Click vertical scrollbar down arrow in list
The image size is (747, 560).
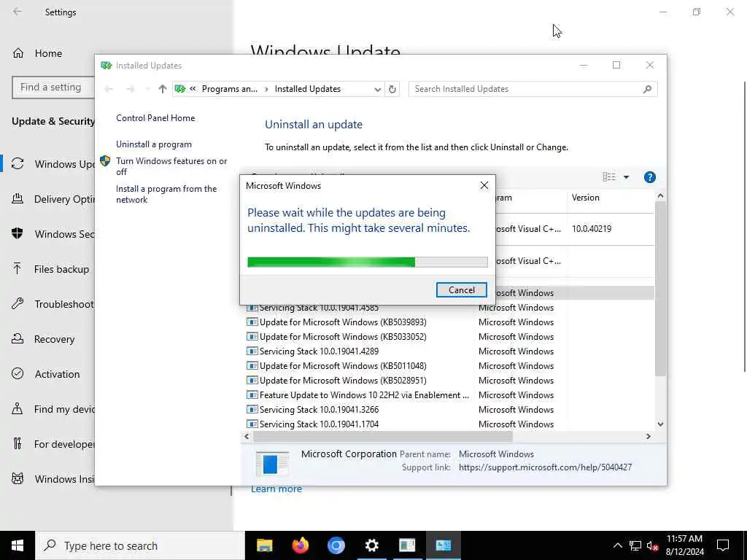pyautogui.click(x=660, y=424)
